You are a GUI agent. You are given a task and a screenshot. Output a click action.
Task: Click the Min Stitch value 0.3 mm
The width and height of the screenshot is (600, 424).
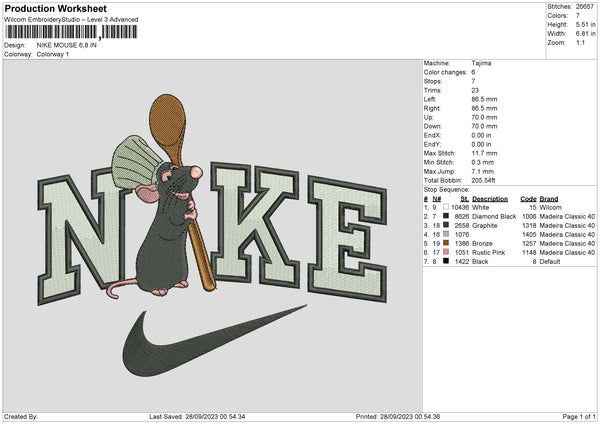tap(483, 162)
